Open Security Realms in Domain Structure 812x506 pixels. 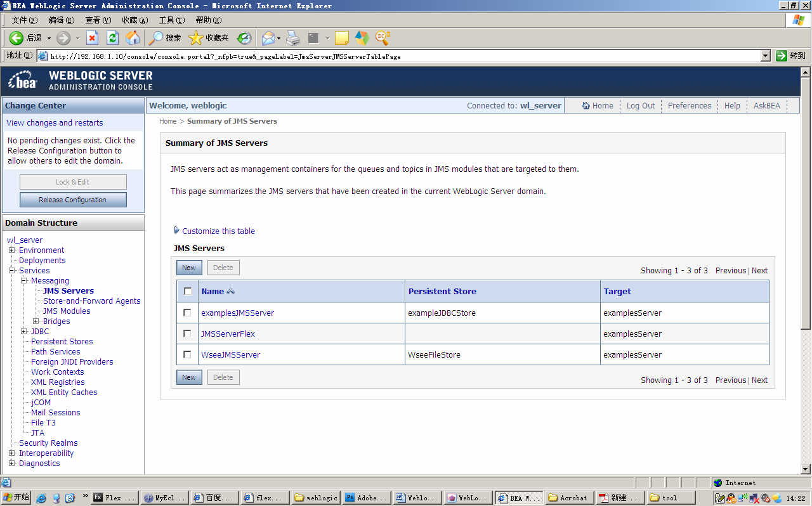click(x=48, y=443)
